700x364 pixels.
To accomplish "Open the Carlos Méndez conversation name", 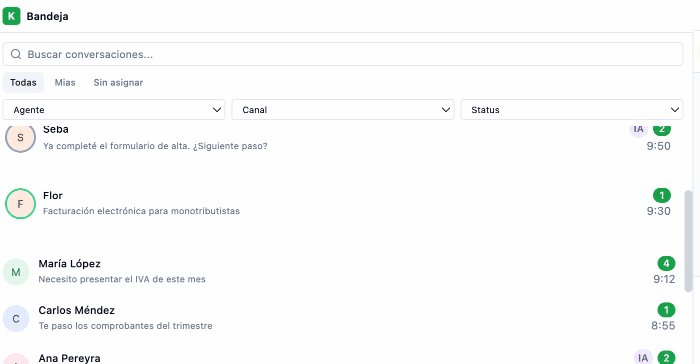I will [x=76, y=310].
